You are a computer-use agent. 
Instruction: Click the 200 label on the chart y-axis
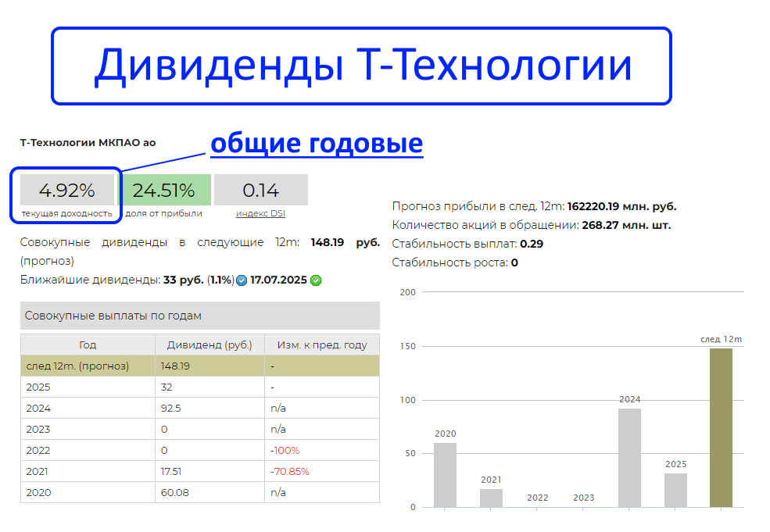[407, 292]
